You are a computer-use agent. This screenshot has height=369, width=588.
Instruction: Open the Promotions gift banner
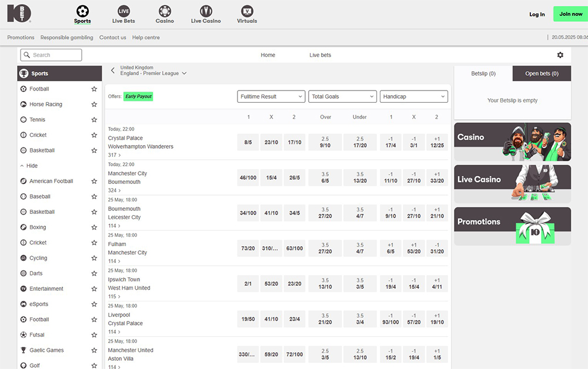click(513, 226)
